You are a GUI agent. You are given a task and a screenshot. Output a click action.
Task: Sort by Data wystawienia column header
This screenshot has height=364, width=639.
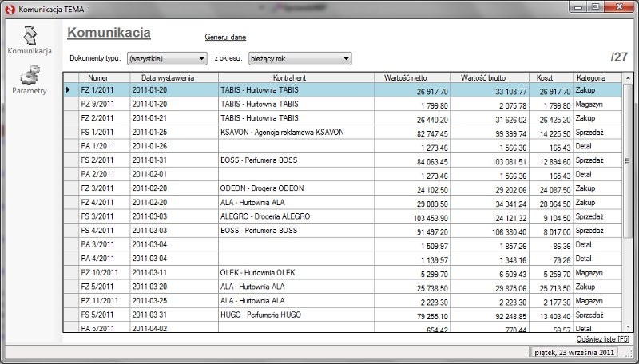tap(168, 78)
